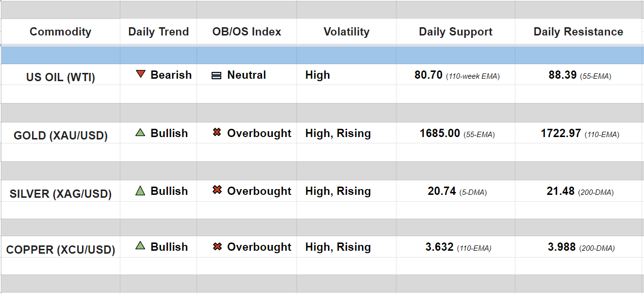Select the Daily Resistance column header
The image size is (644, 294).
(x=578, y=32)
